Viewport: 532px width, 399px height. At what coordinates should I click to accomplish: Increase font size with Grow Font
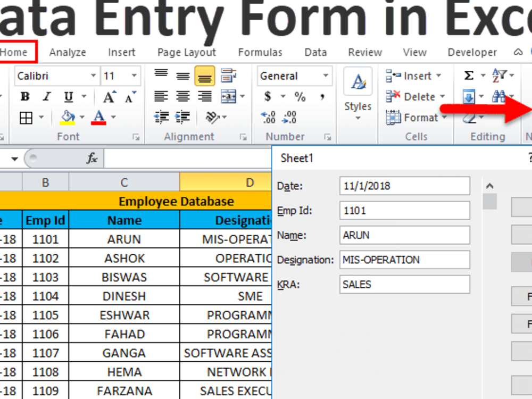tap(109, 97)
